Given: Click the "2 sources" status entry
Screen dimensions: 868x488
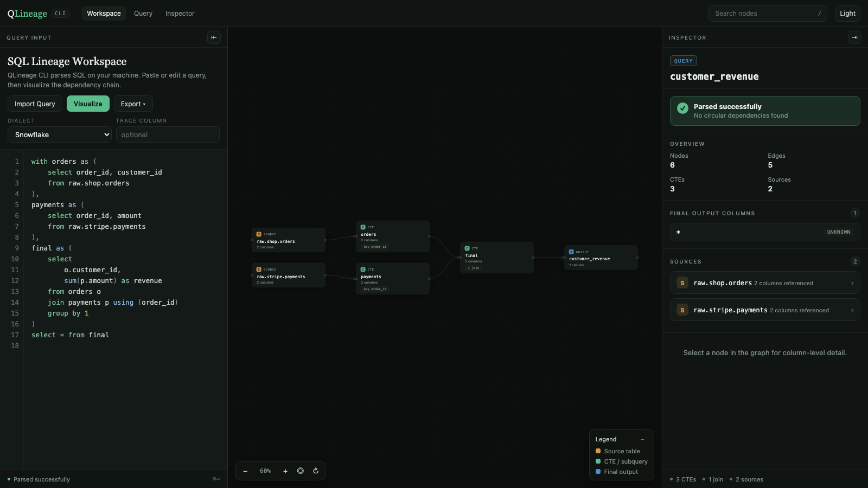Looking at the screenshot, I should point(746,479).
